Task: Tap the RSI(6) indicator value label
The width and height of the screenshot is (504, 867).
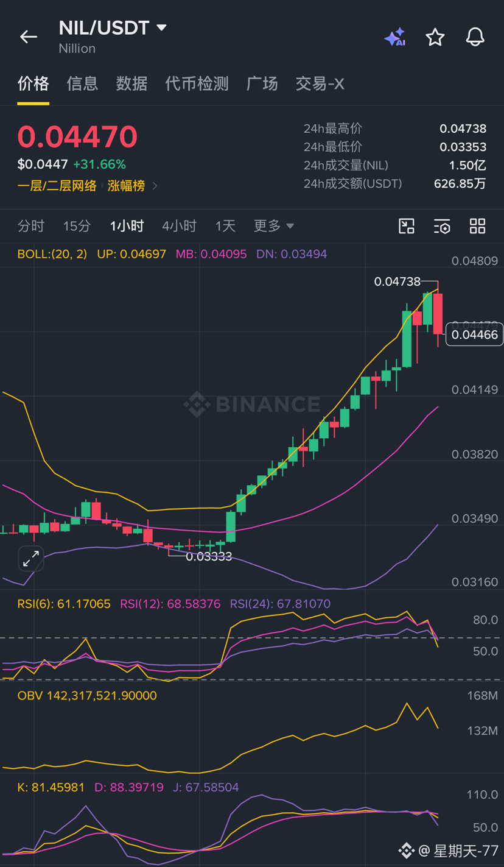Action: pos(64,604)
